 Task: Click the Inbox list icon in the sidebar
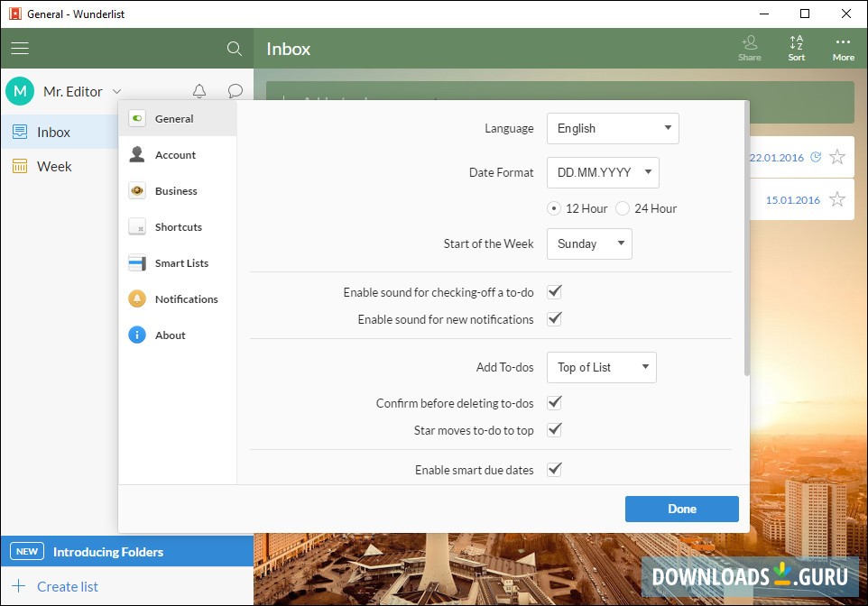click(x=20, y=132)
